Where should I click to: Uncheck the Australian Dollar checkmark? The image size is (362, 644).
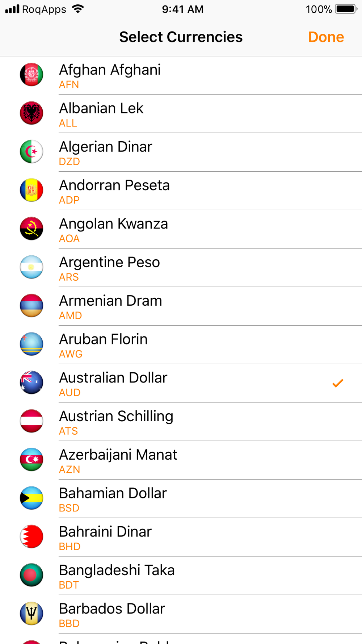coord(337,383)
